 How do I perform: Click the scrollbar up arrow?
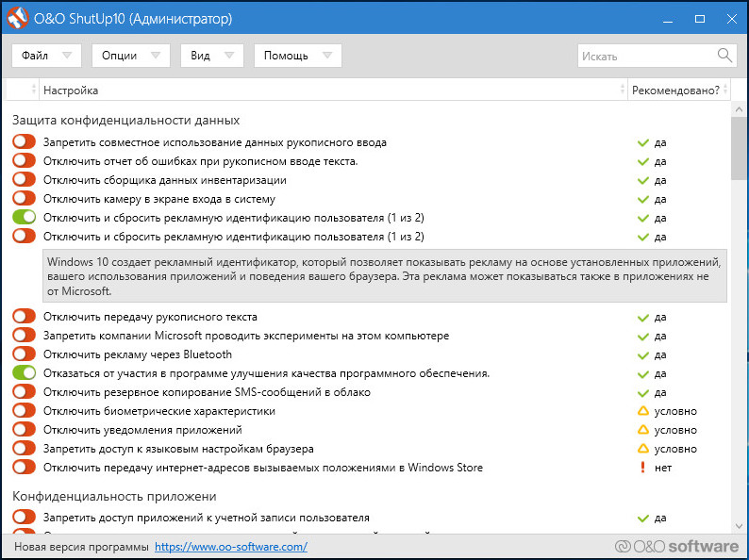740,109
